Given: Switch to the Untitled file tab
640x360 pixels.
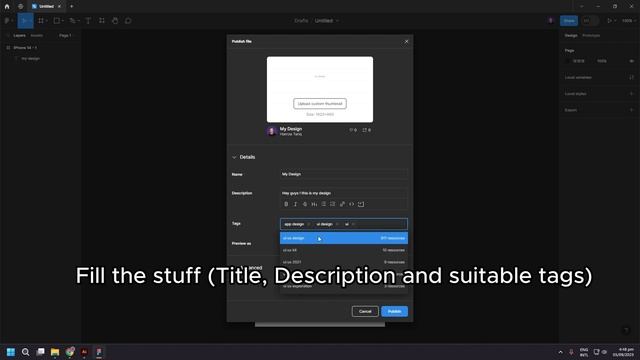Looking at the screenshot, I should [x=46, y=7].
